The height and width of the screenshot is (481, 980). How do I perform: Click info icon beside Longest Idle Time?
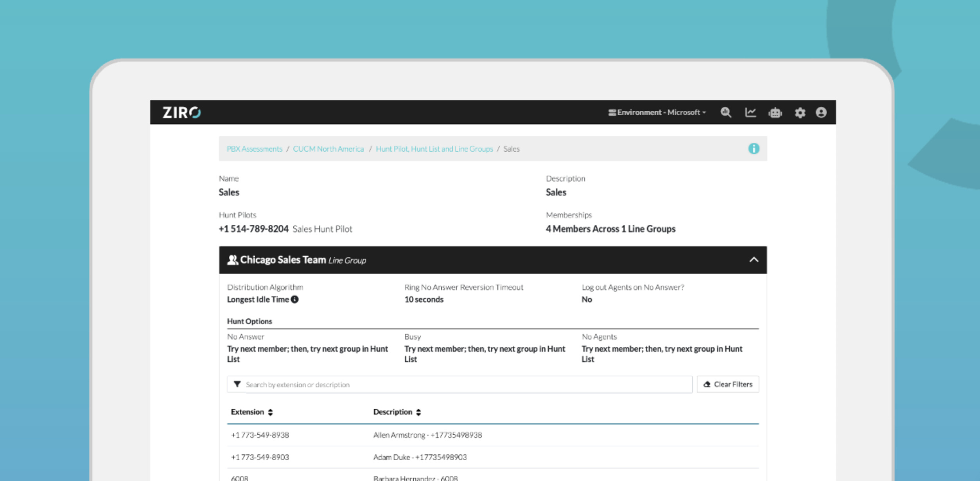click(295, 299)
